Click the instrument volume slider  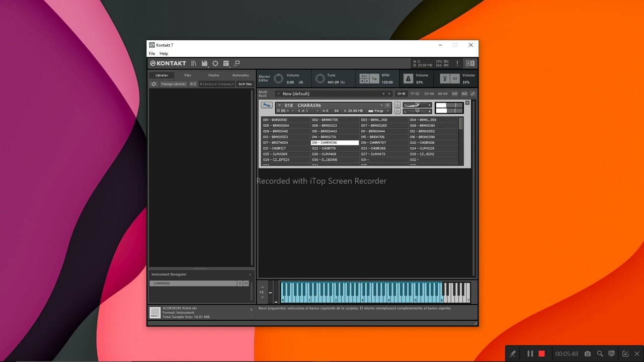click(417, 105)
